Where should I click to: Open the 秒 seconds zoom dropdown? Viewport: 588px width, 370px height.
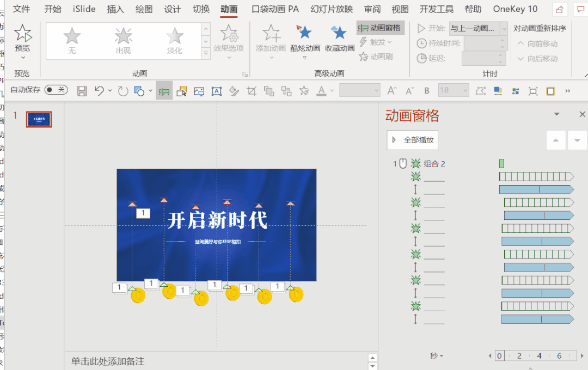click(x=436, y=356)
